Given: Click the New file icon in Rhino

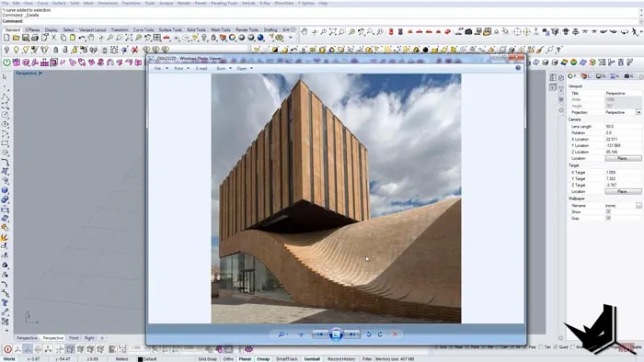Looking at the screenshot, I should pos(6,38).
